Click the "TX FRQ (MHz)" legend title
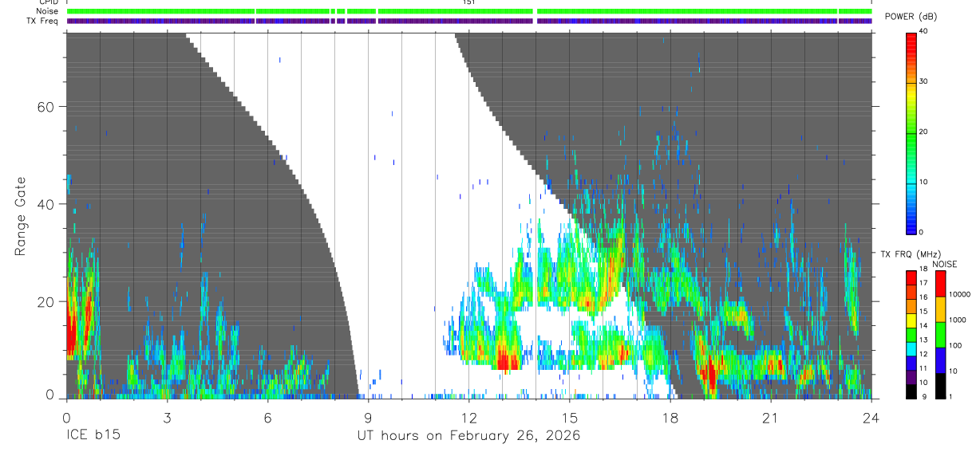Screen dimensions: 980x452 910,254
